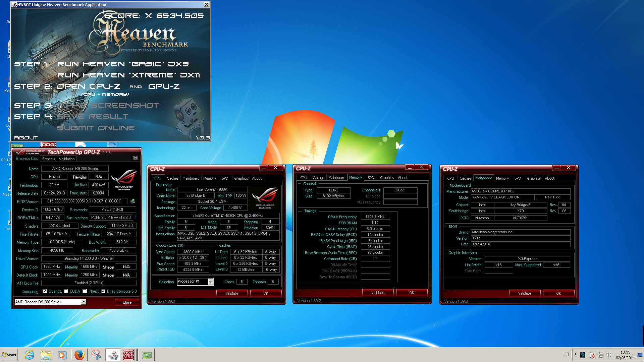This screenshot has height=362, width=644.
Task: Switch to GPU-Z Validation tab
Action: click(x=67, y=159)
